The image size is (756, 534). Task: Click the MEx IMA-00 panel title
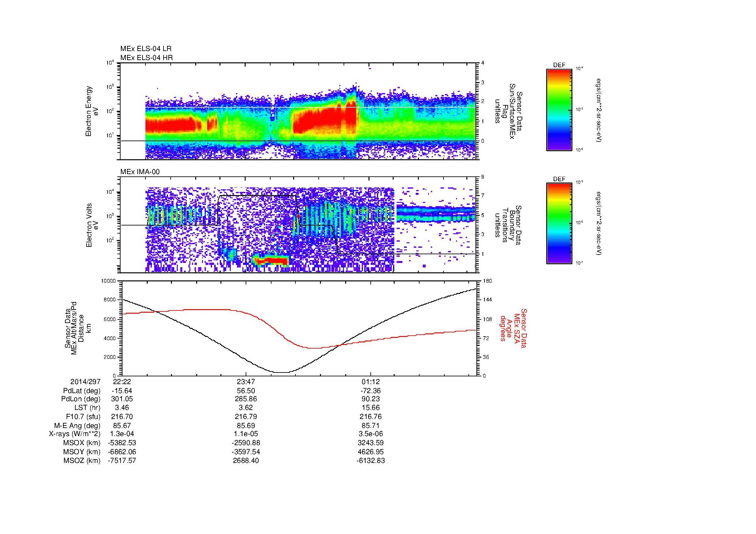click(x=140, y=172)
